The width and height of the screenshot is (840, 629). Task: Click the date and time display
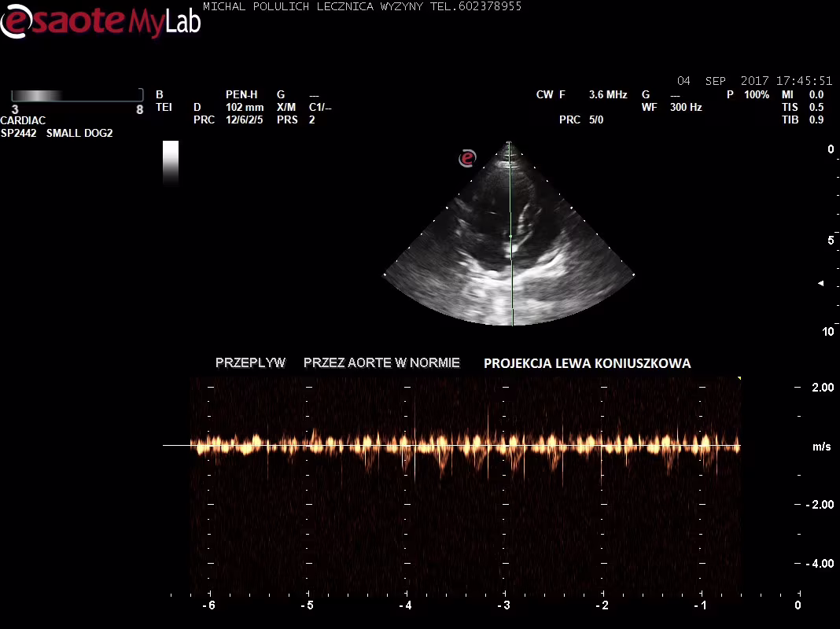[754, 81]
